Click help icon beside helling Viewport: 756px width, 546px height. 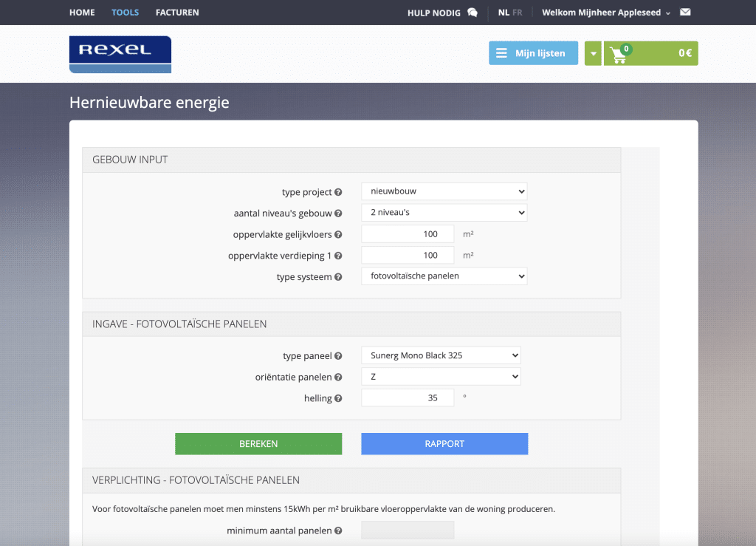[338, 399]
